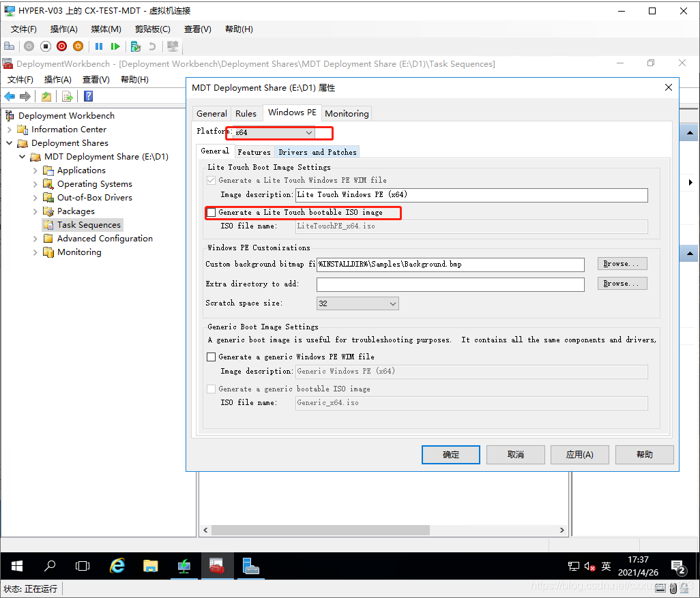
Task: Click the Back arrow in Workbench toolbar
Action: click(10, 96)
